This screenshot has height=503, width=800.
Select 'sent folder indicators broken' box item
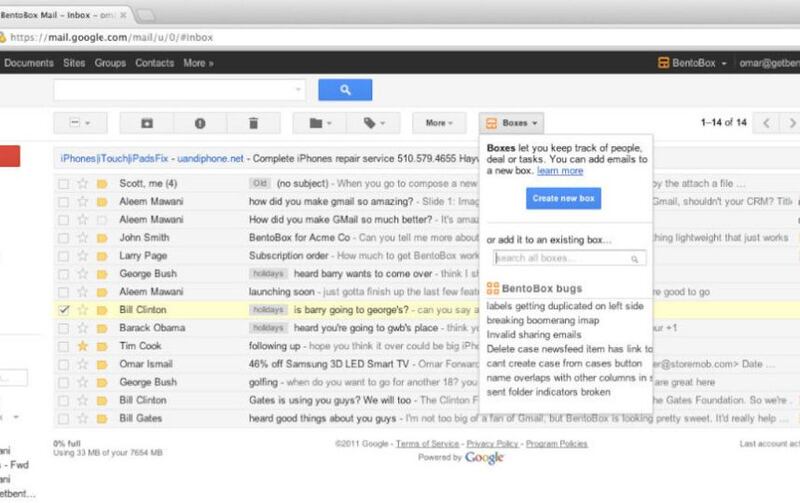tap(548, 392)
